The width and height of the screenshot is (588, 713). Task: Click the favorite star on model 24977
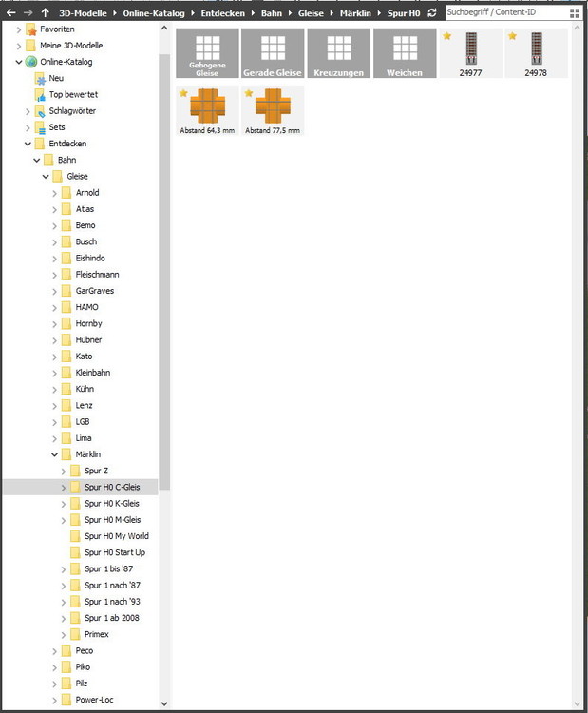pos(447,36)
